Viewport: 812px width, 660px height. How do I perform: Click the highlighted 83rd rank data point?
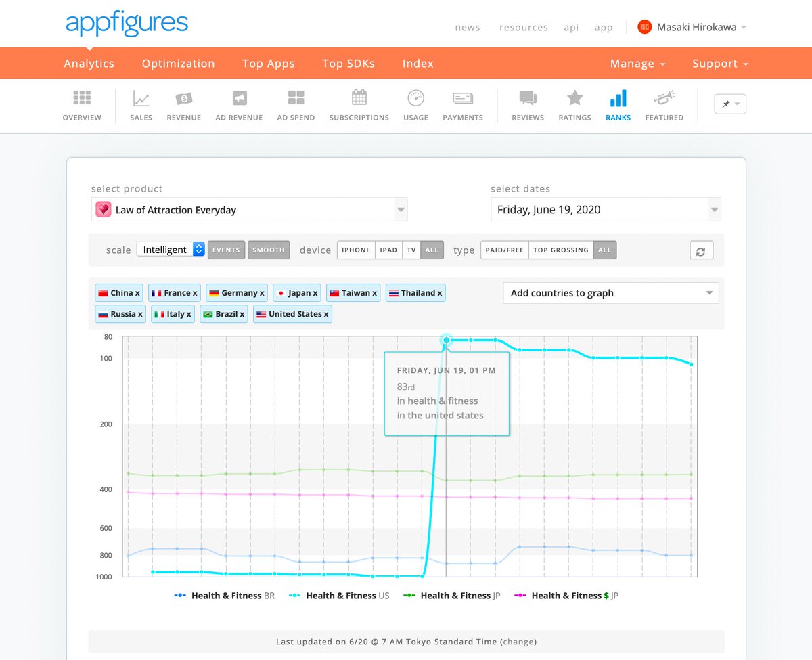pos(446,340)
